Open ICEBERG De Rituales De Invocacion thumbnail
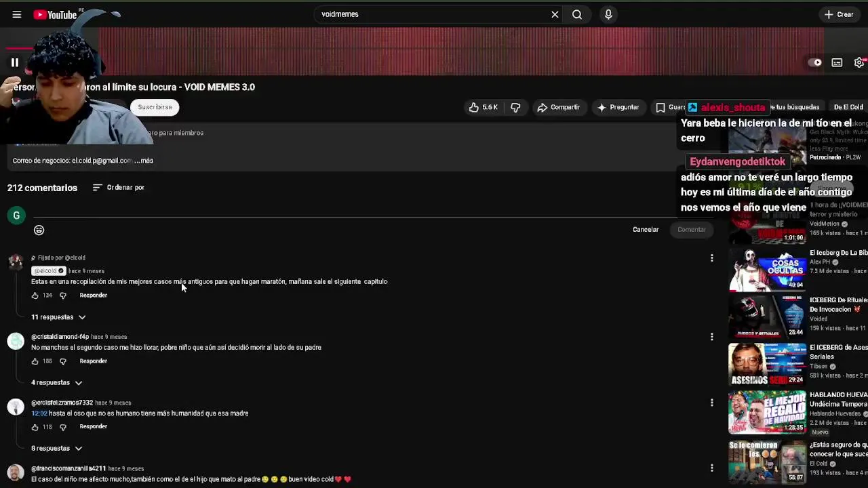 (767, 317)
